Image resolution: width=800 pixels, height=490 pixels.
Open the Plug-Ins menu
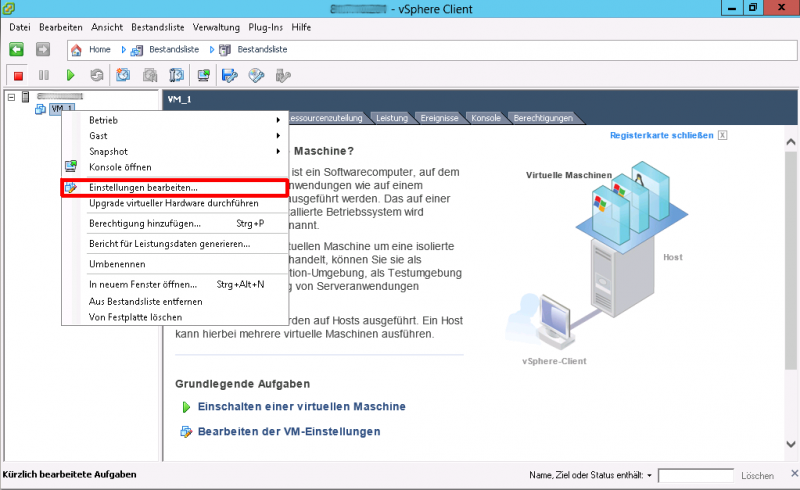tap(265, 27)
